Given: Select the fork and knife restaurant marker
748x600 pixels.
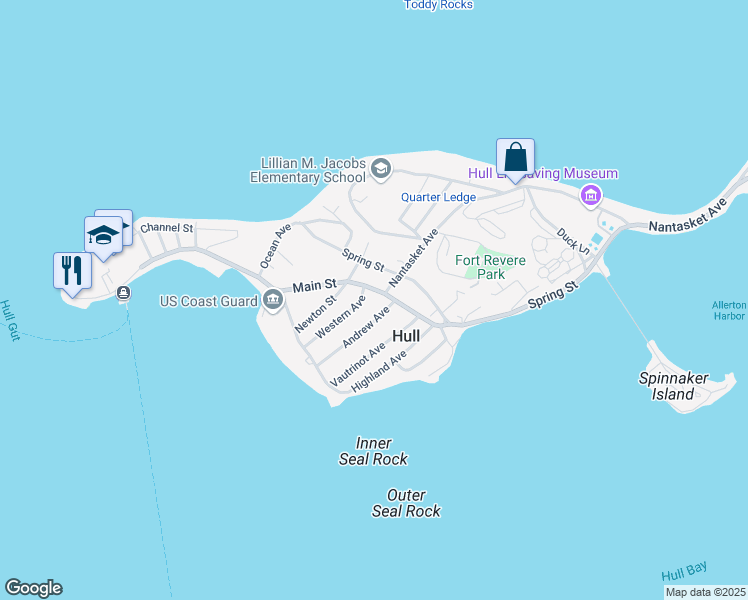Looking at the screenshot, I should (73, 274).
